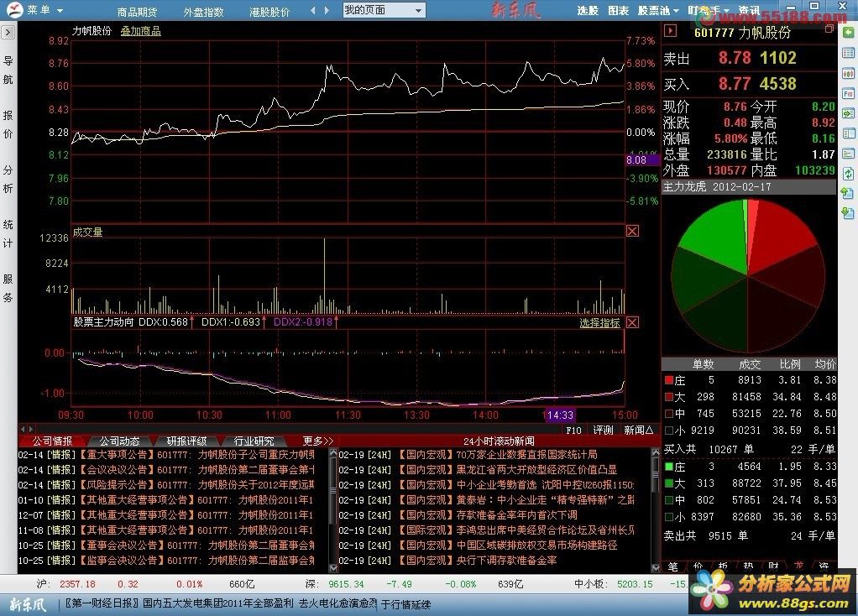
Task: Switch to the 研报评级 tab
Action: (x=186, y=441)
